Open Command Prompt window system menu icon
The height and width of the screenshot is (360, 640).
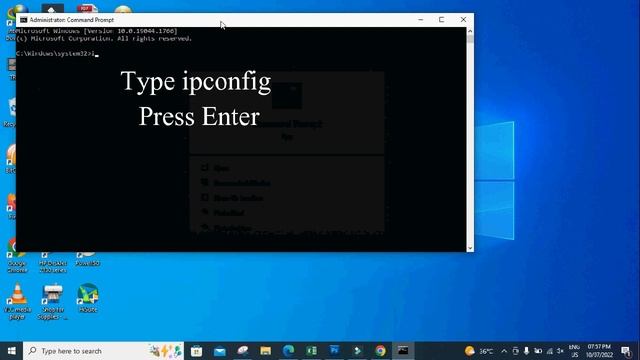coord(24,20)
